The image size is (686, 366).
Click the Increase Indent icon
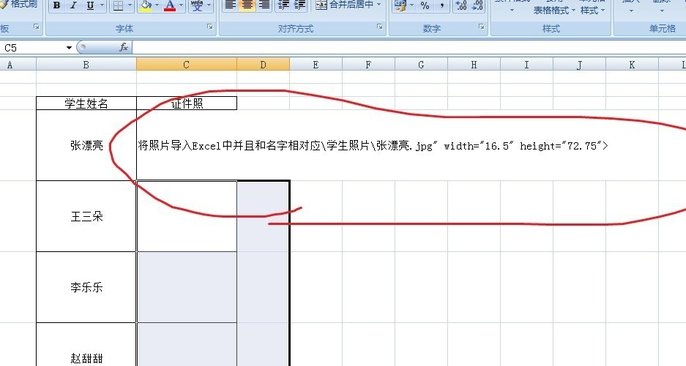(300, 5)
